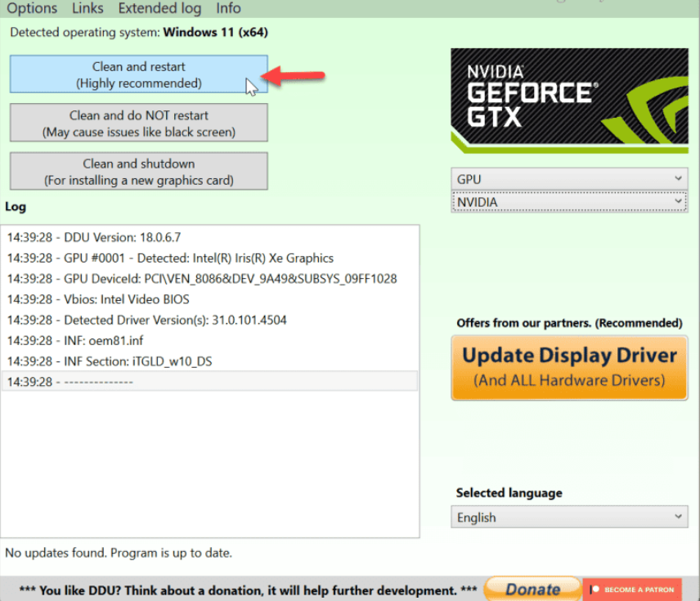Click Clean and shutdown button
This screenshot has width=700, height=601.
coord(138,171)
